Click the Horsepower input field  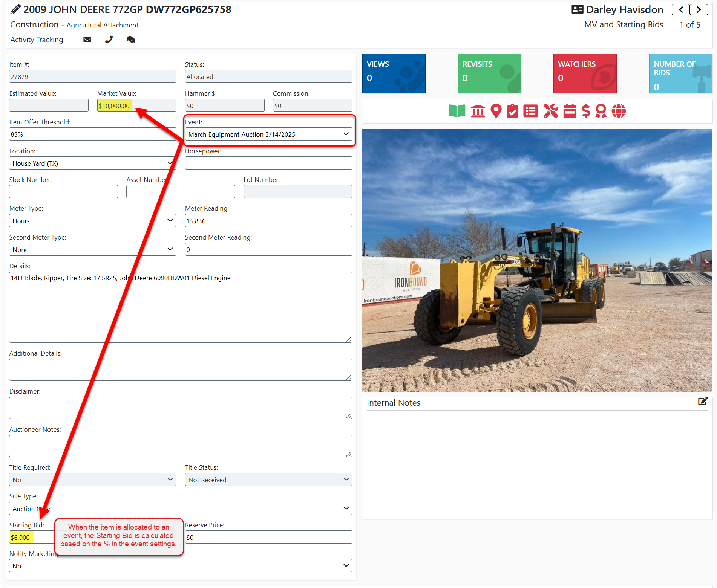[268, 163]
